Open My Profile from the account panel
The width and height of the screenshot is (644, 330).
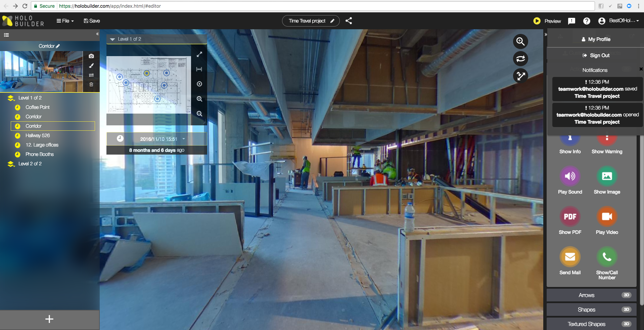(x=596, y=39)
